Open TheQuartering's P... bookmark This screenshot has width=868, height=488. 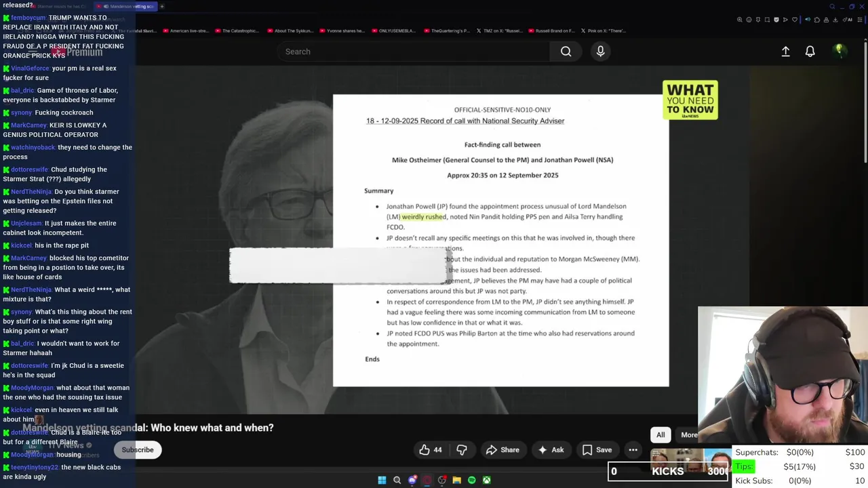tap(446, 30)
